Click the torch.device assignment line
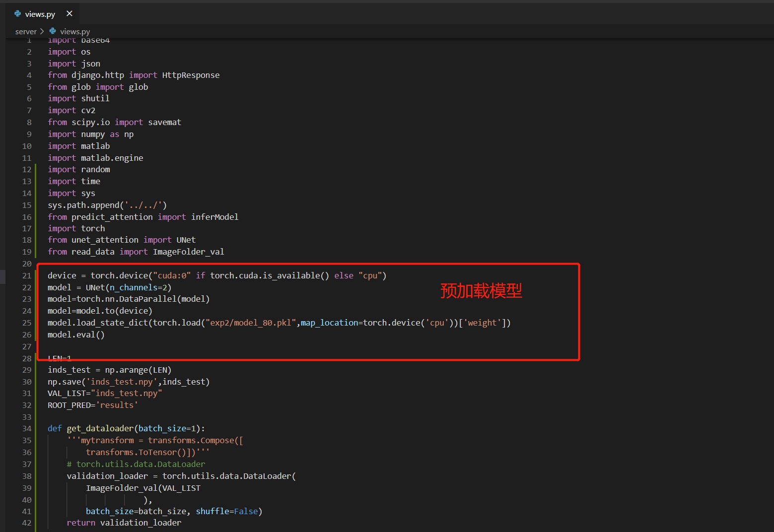Screen dimensions: 774x532 pos(217,275)
